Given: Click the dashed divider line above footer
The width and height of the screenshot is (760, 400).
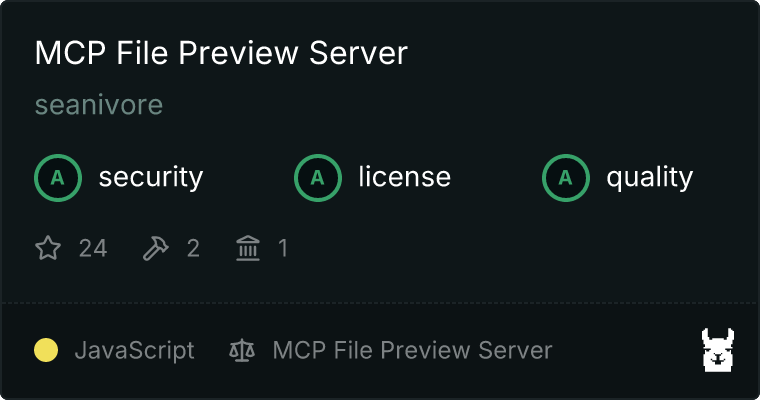Looking at the screenshot, I should 380,303.
